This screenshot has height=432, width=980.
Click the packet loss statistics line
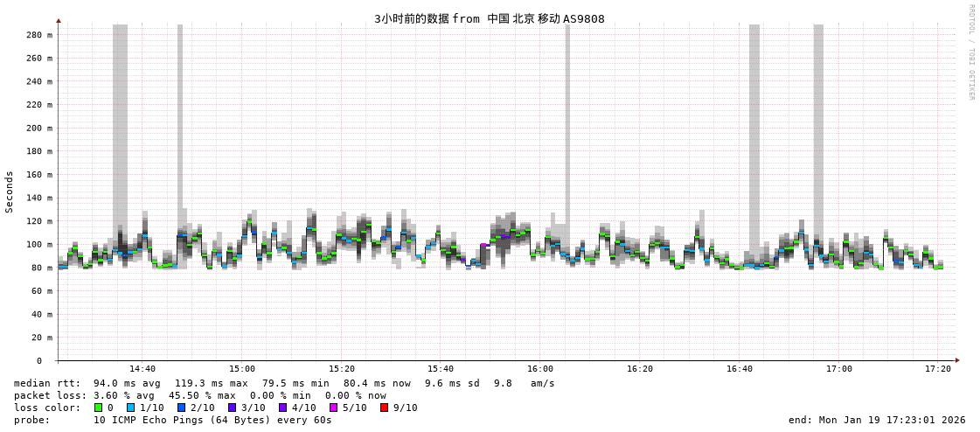200,395
